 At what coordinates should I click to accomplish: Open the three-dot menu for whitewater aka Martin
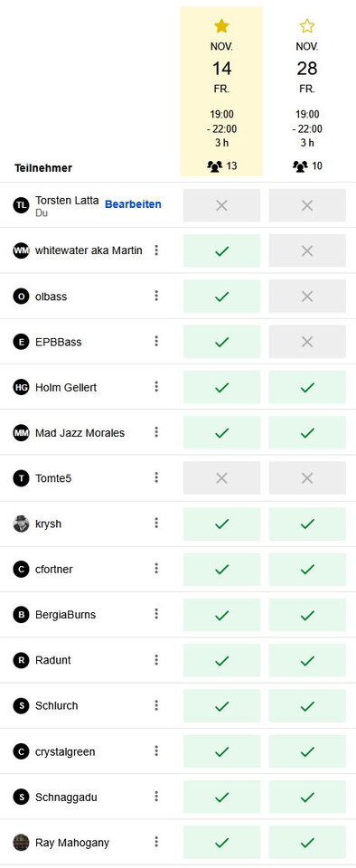[x=156, y=250]
